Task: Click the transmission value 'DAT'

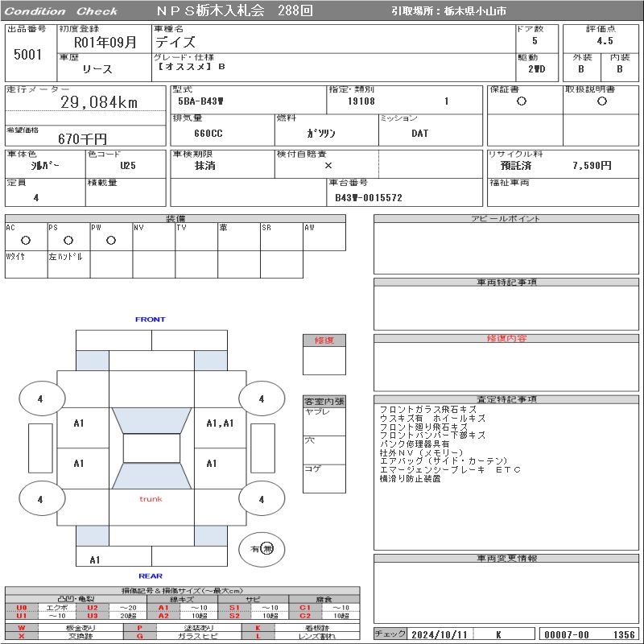Action: pyautogui.click(x=419, y=134)
